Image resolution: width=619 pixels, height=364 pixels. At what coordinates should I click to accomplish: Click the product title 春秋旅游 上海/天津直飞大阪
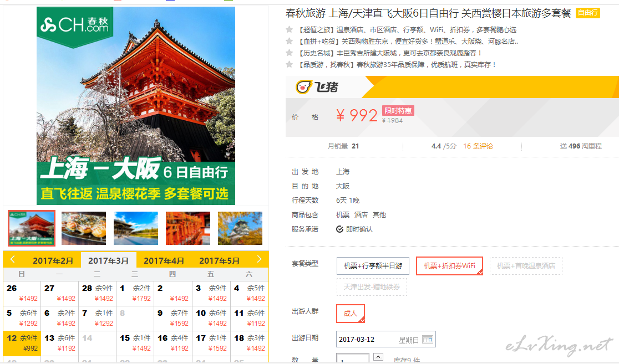coord(428,13)
